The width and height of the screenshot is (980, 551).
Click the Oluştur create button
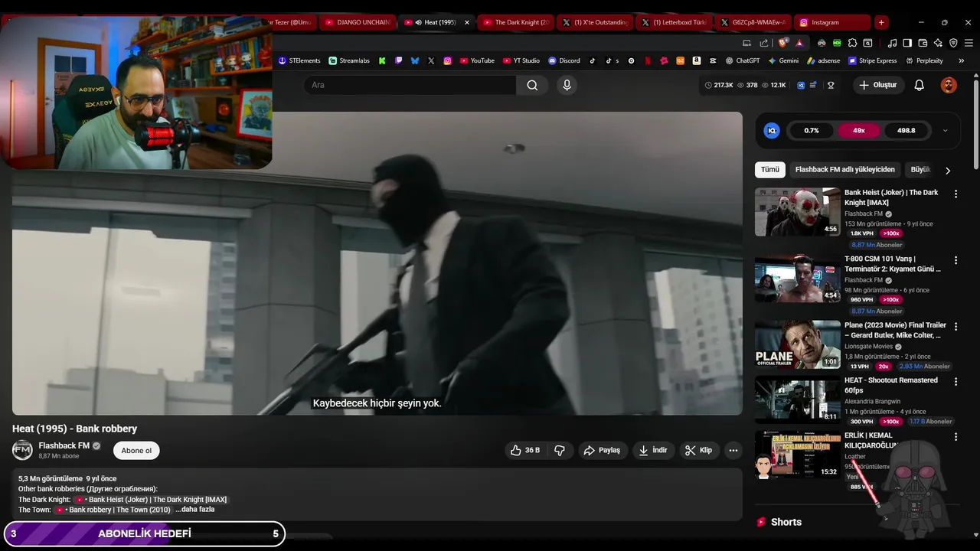(877, 85)
